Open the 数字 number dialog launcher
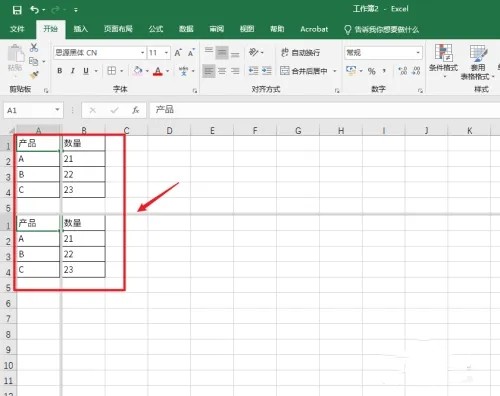The height and width of the screenshot is (396, 500). [420, 91]
